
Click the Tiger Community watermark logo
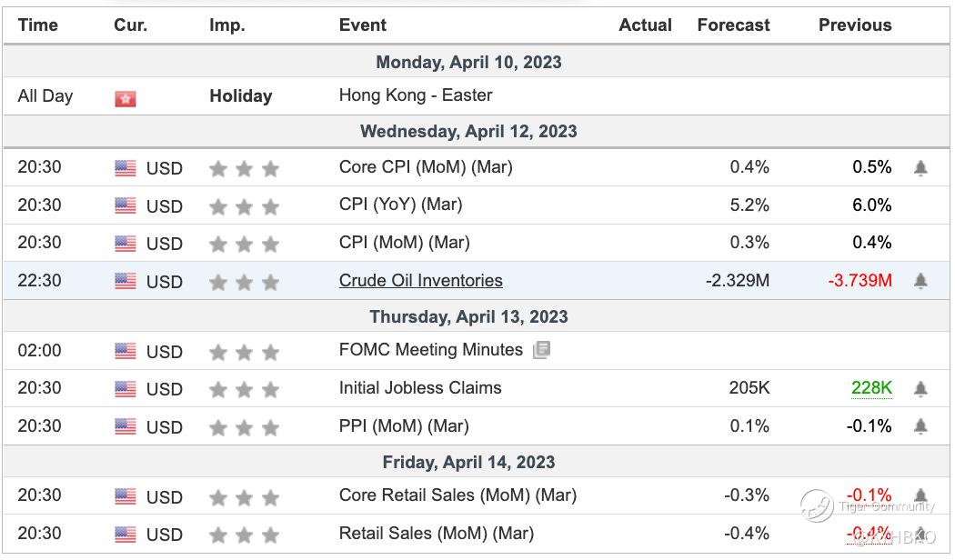[x=817, y=505]
